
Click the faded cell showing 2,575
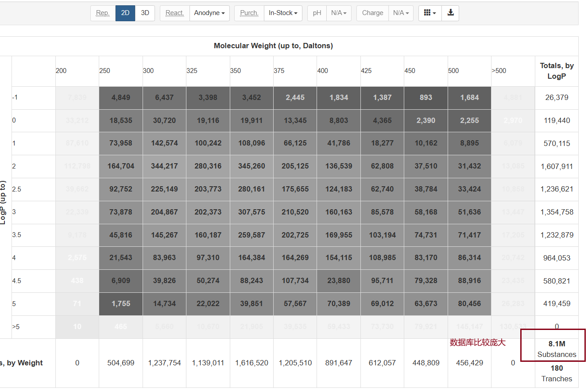tap(77, 258)
